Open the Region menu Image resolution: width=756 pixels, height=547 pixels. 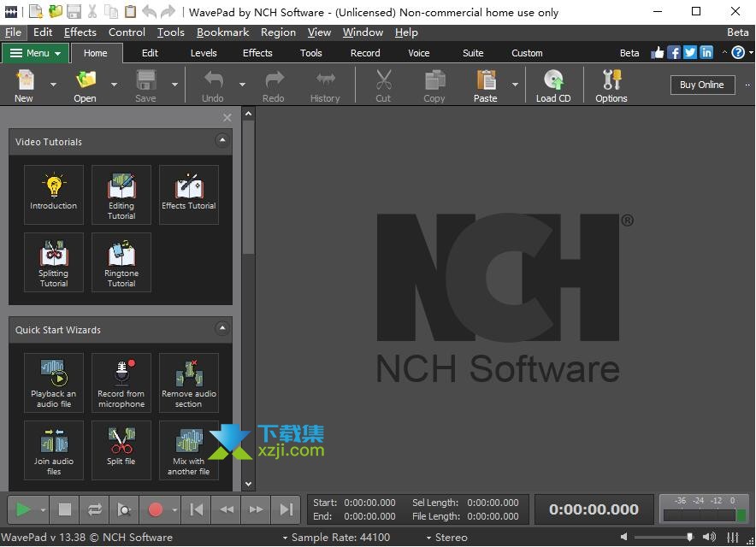tap(278, 32)
